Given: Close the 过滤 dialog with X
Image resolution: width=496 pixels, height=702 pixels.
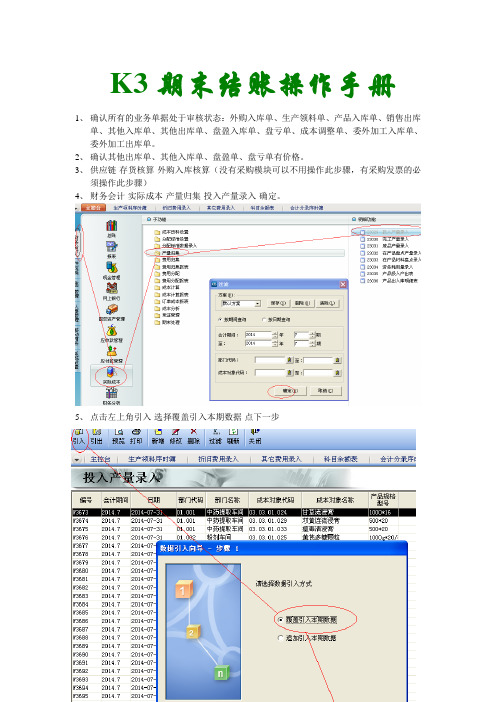Looking at the screenshot, I should (x=342, y=285).
